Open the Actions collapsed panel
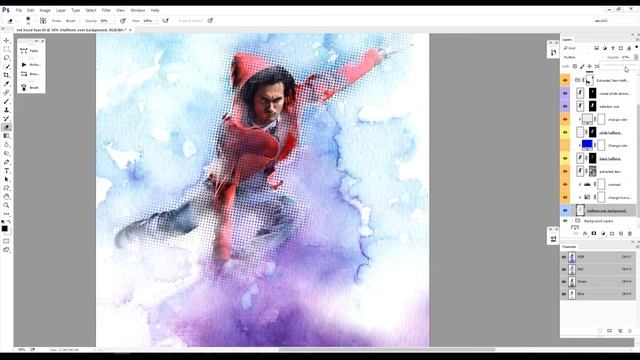The height and width of the screenshot is (360, 640). [x=31, y=64]
